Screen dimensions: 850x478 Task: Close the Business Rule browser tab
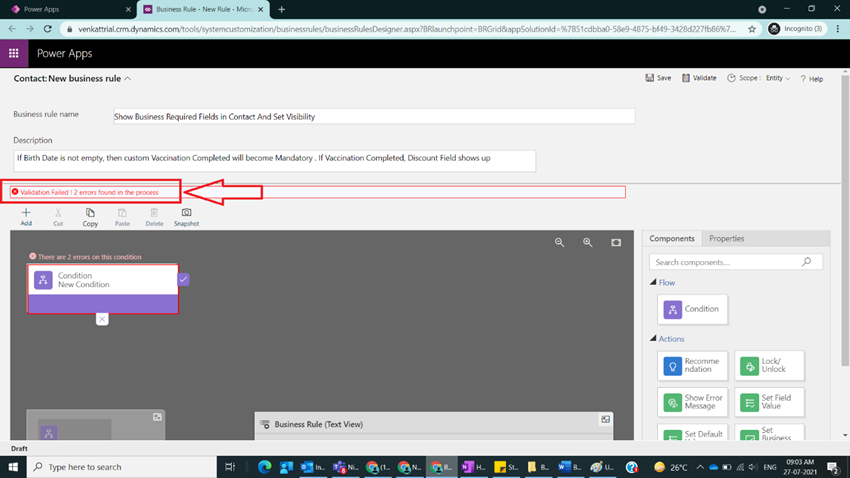260,9
